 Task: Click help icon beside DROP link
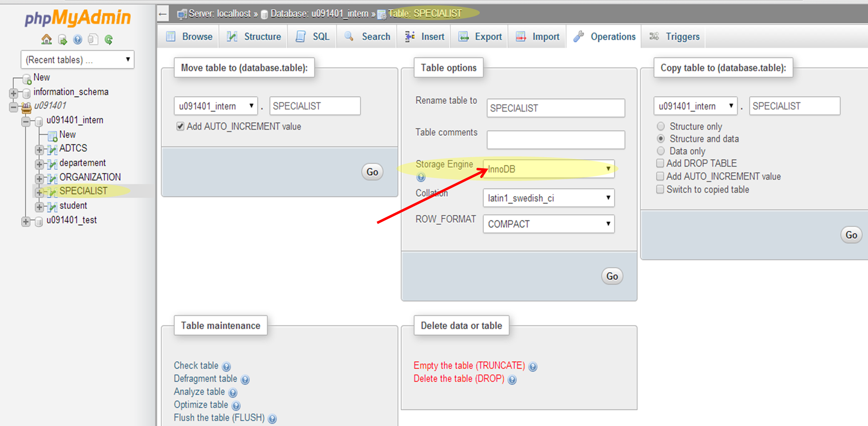point(512,380)
